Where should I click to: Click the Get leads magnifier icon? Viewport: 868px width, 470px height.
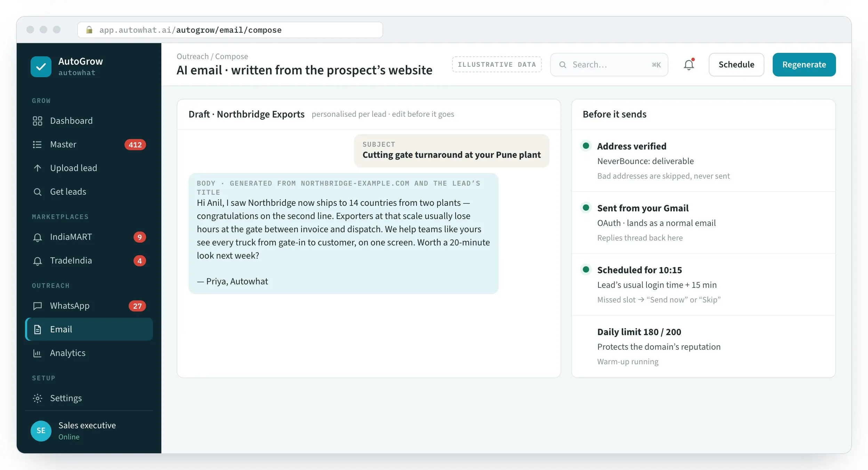pos(37,192)
